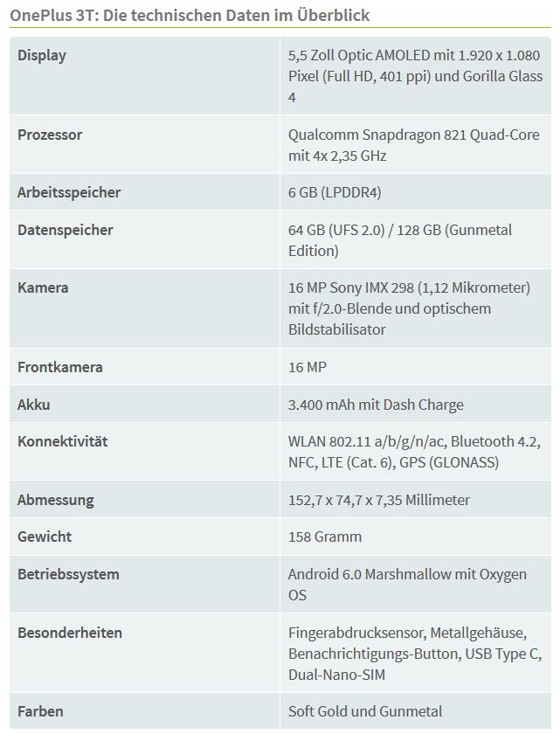
Task: Select the Akku row label
Action: pyautogui.click(x=34, y=405)
